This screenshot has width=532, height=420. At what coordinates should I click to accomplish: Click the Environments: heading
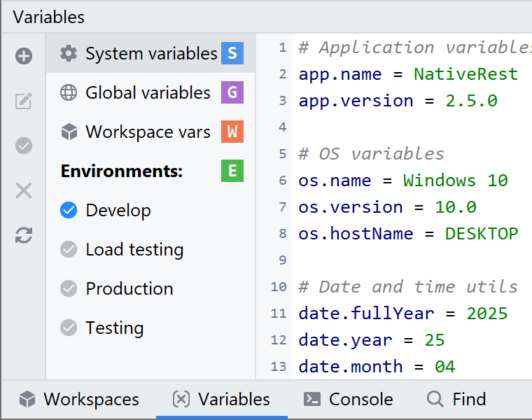pyautogui.click(x=122, y=171)
